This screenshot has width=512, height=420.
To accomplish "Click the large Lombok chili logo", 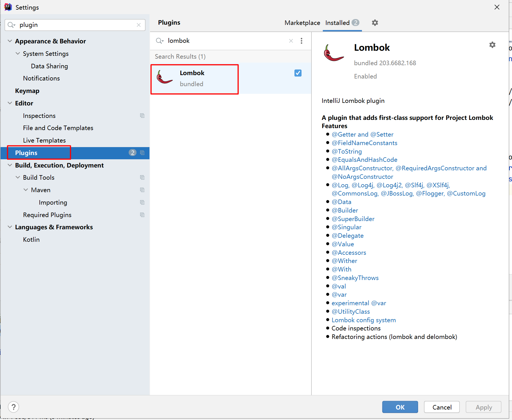I will [x=334, y=53].
